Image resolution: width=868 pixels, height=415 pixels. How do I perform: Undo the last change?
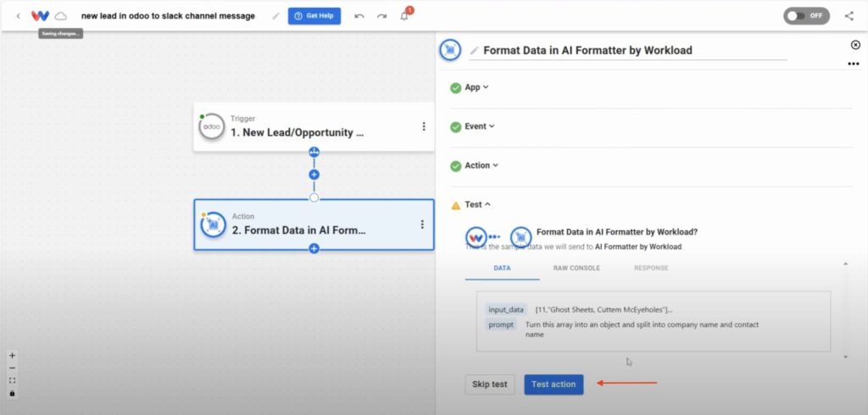[359, 16]
